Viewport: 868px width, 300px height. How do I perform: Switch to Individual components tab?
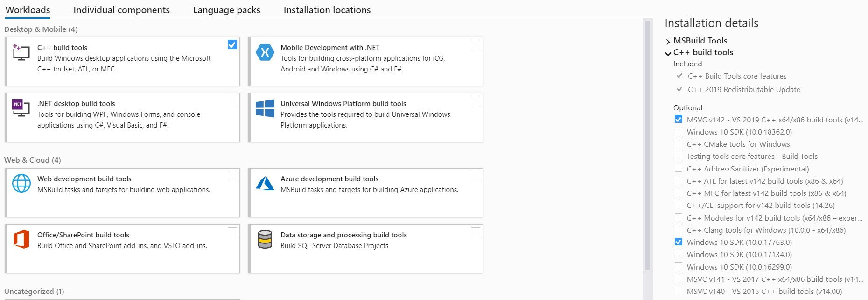[121, 10]
